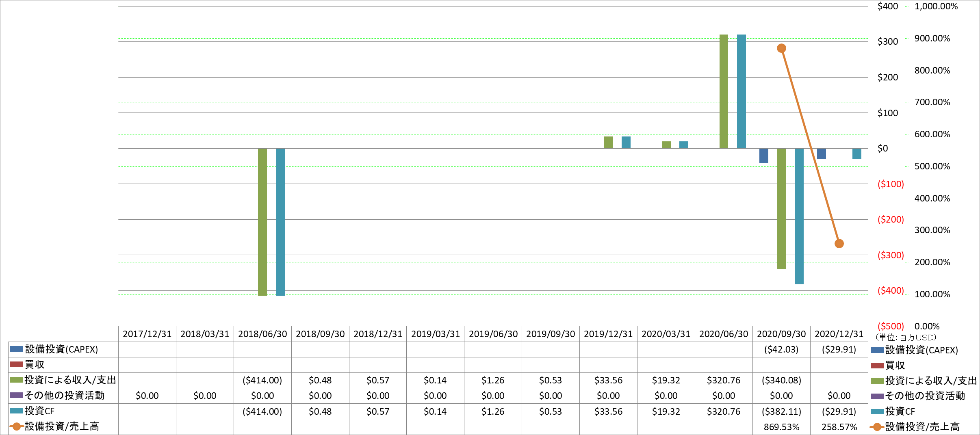
Task: Click the green 投資による収入/支出 swatch in the table row header
Action: coord(16,380)
